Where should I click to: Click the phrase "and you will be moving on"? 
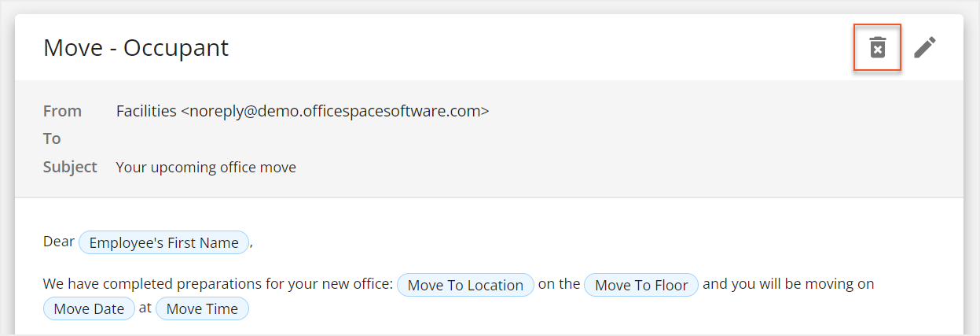788,284
